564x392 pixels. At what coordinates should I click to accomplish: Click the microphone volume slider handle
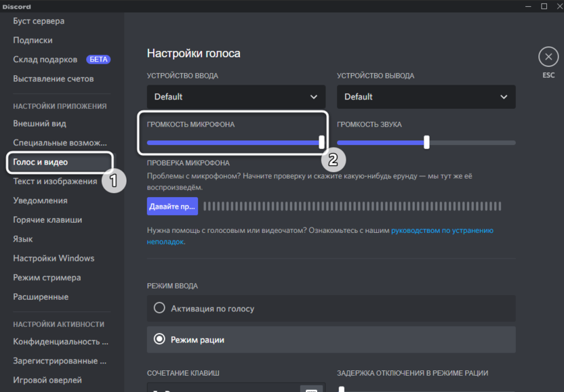321,142
